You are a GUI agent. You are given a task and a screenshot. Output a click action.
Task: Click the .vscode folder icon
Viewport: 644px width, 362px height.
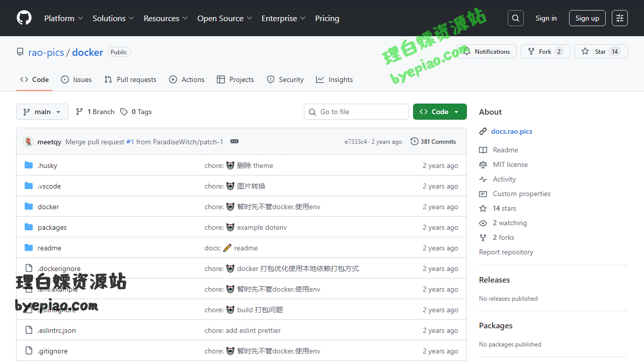point(29,186)
